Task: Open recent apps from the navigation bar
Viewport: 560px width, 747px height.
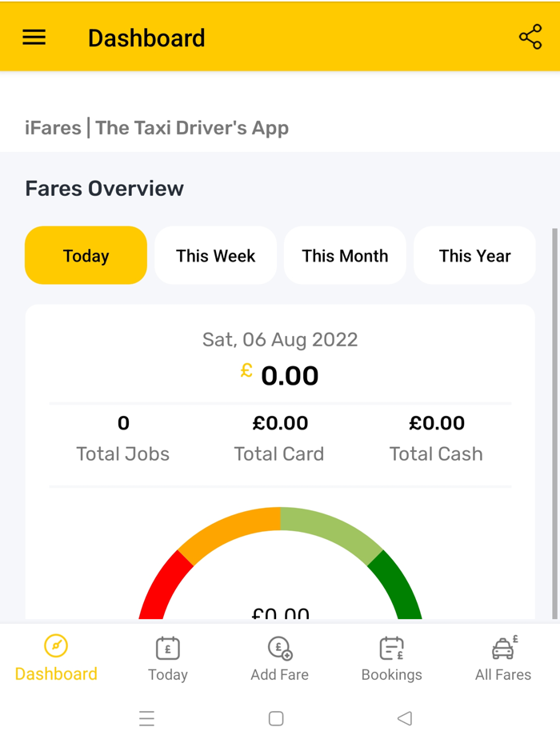Action: (x=147, y=718)
